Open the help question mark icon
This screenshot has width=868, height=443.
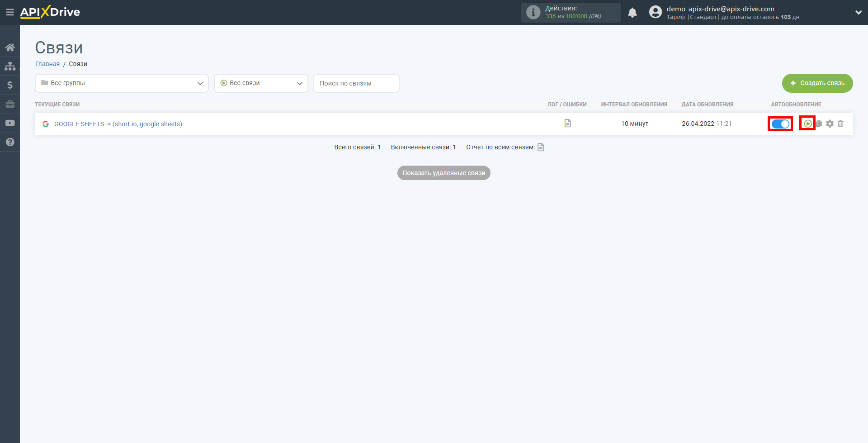10,142
